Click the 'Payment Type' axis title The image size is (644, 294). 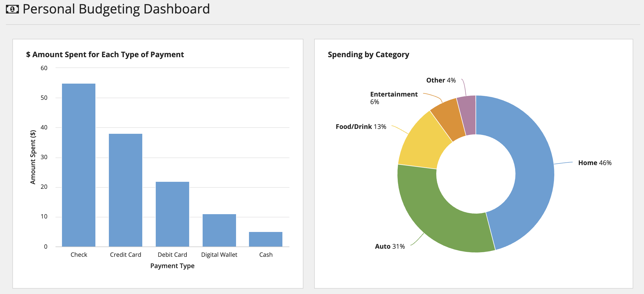pos(172,266)
